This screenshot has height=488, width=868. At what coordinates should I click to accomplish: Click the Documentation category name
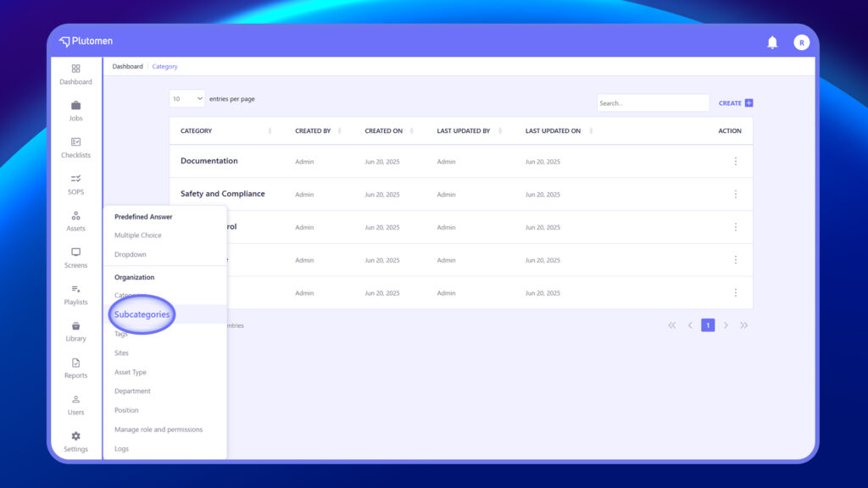click(x=209, y=161)
